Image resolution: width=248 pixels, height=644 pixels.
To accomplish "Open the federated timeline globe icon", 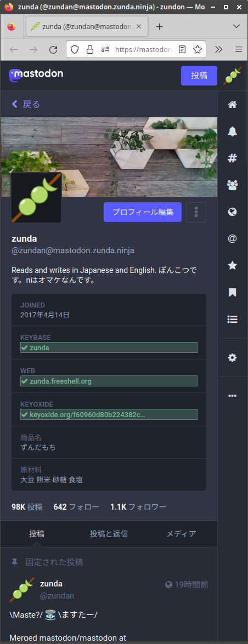I will (x=233, y=212).
